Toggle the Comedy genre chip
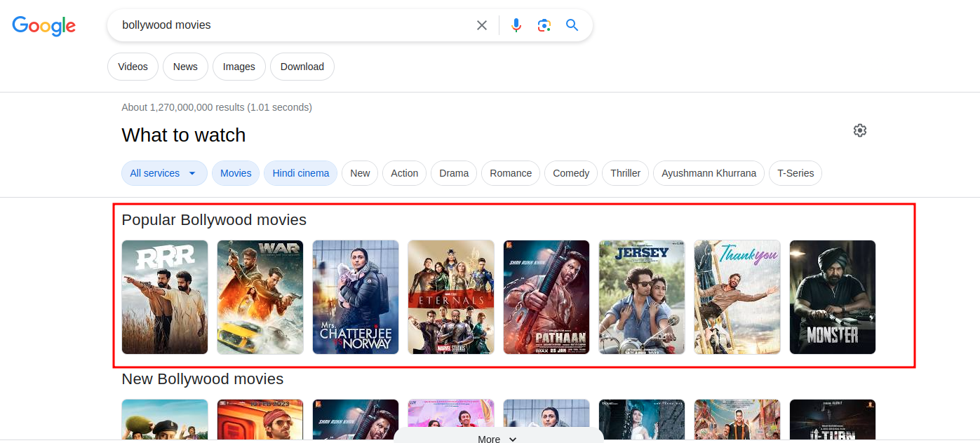Viewport: 980px width, 443px height. pyautogui.click(x=571, y=173)
